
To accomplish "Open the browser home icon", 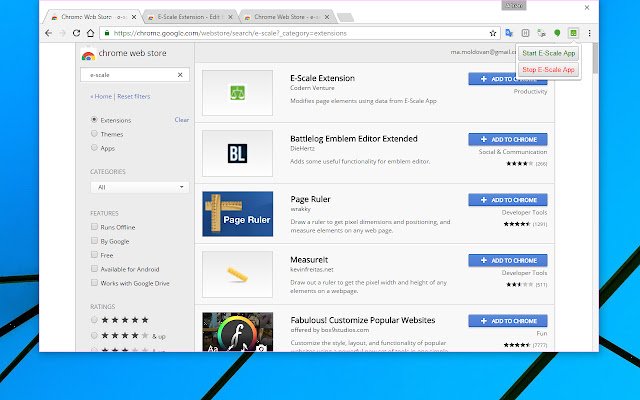I will coord(90,33).
